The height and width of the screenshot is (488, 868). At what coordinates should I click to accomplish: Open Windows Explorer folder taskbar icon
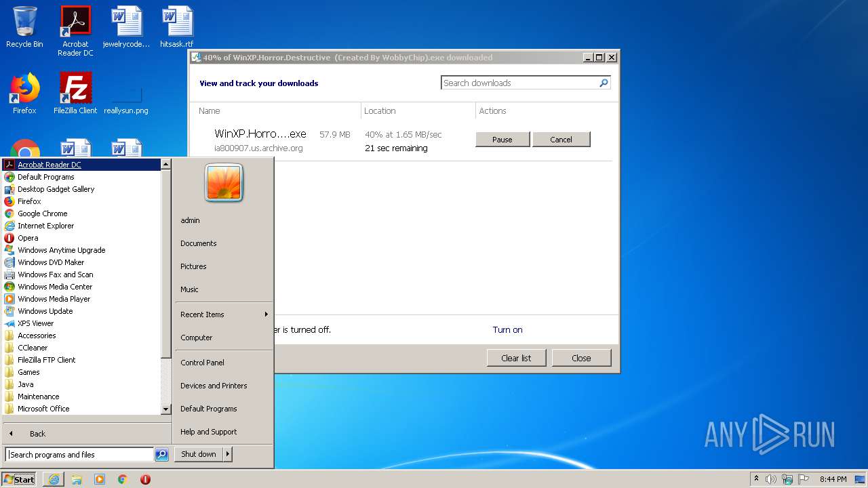point(77,479)
